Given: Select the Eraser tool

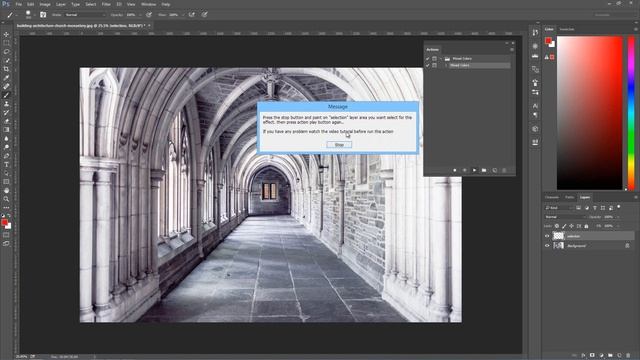Looking at the screenshot, I should (x=6, y=121).
